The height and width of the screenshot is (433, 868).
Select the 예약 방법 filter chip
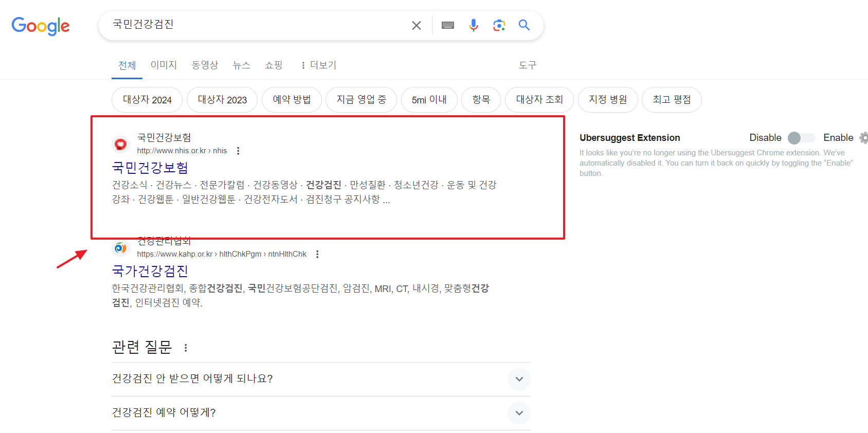pos(292,100)
